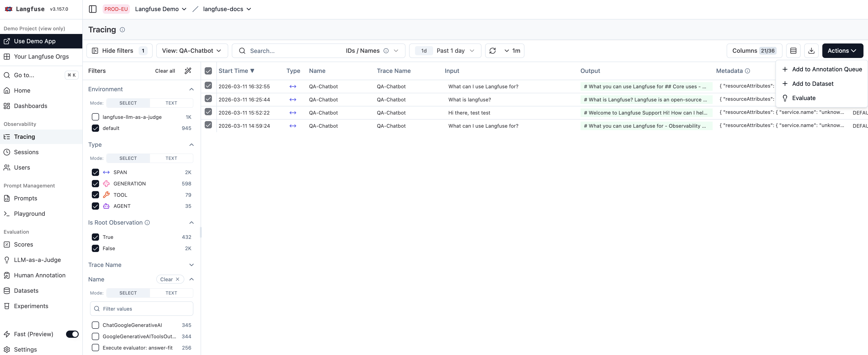868x355 pixels.
Task: Click the 1d time range chip
Action: click(x=424, y=51)
